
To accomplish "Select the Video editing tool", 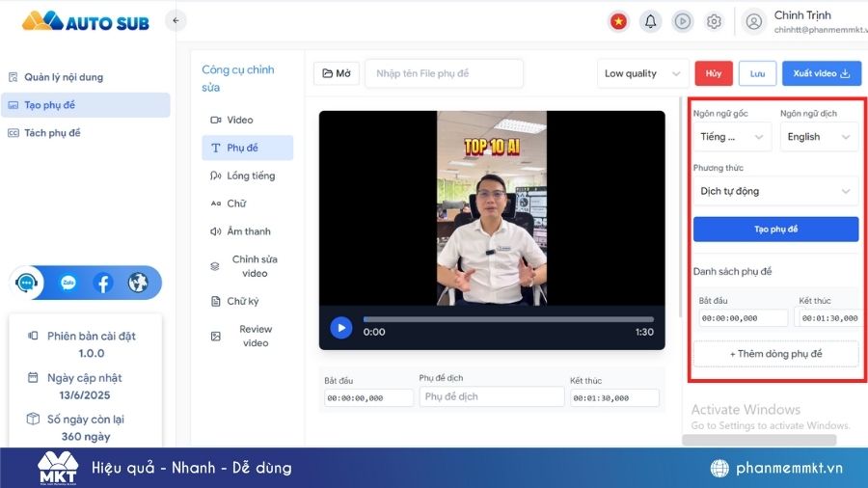I will (248, 120).
